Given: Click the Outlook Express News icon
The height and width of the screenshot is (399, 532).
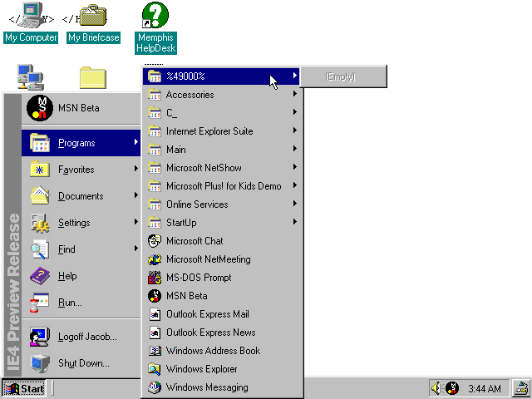Looking at the screenshot, I should pyautogui.click(x=155, y=332).
